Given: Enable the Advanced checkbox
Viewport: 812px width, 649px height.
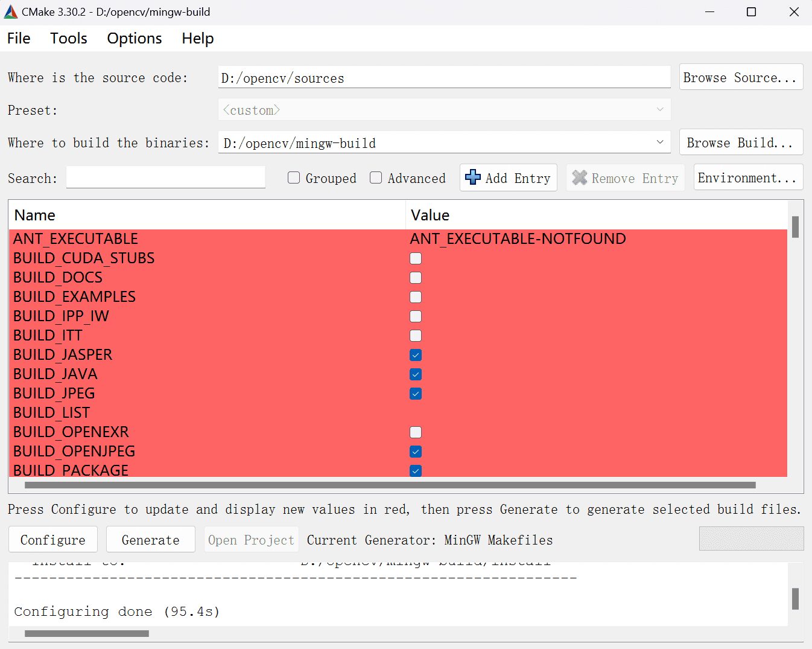Looking at the screenshot, I should click(376, 177).
